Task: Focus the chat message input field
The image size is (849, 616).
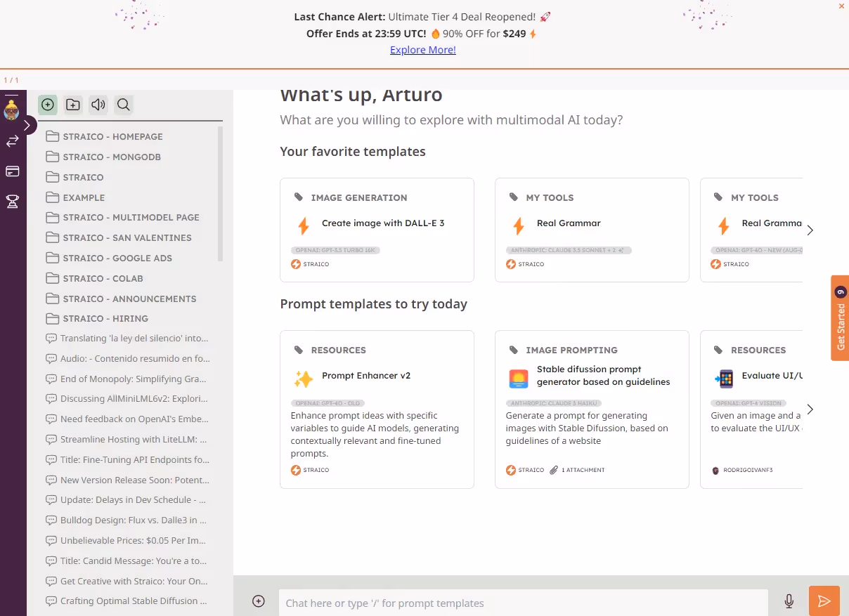Action: [524, 603]
